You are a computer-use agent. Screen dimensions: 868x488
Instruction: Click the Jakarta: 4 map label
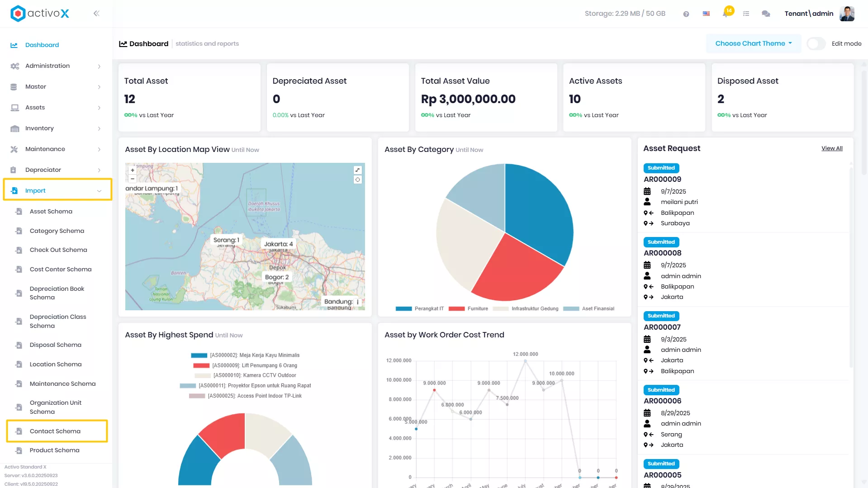[278, 244]
